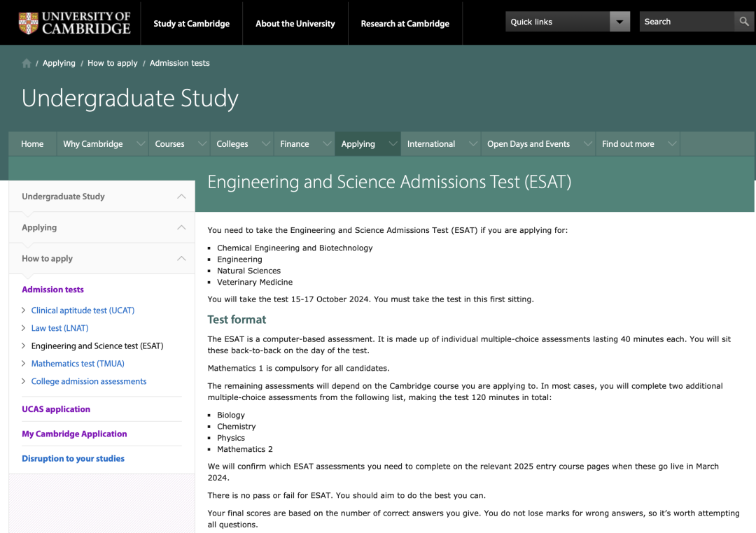This screenshot has width=756, height=533.
Task: Open My Cambridge Application link
Action: [x=74, y=434]
